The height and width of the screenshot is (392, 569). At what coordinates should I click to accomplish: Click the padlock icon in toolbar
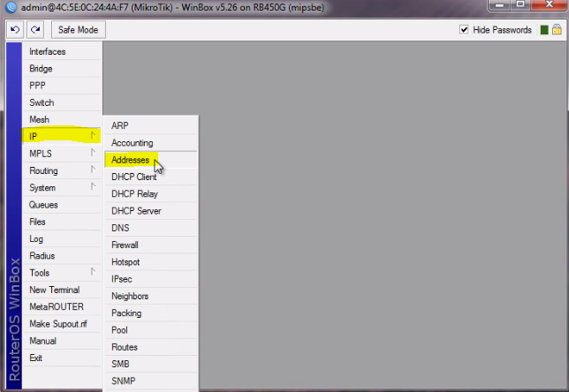click(x=557, y=29)
